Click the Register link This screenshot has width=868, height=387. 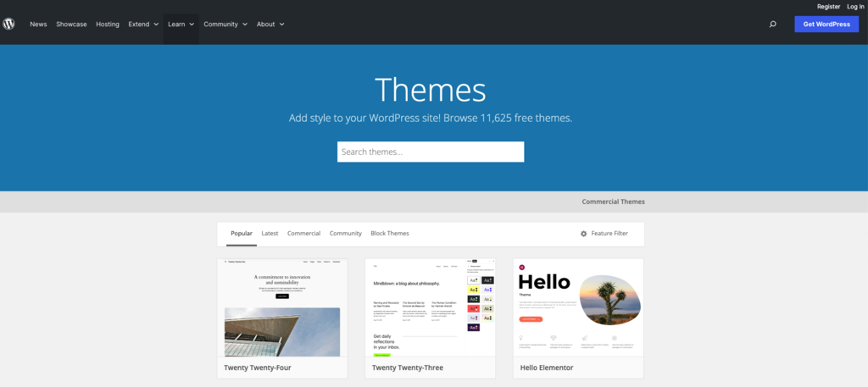pos(829,7)
